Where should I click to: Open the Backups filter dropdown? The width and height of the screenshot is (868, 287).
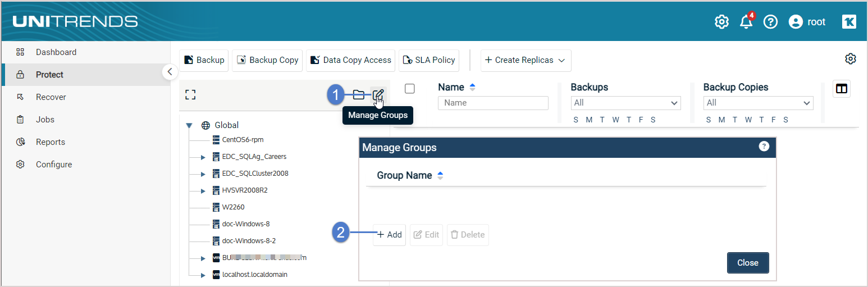click(x=625, y=103)
